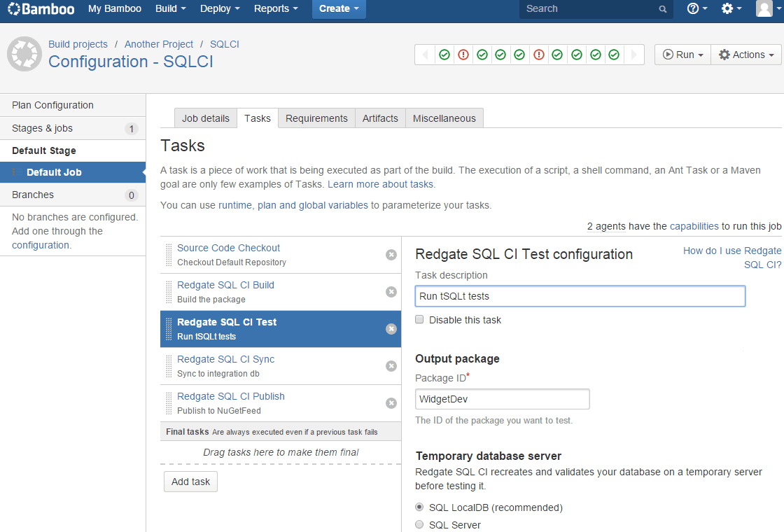Open the first failed build result icon

(x=463, y=55)
